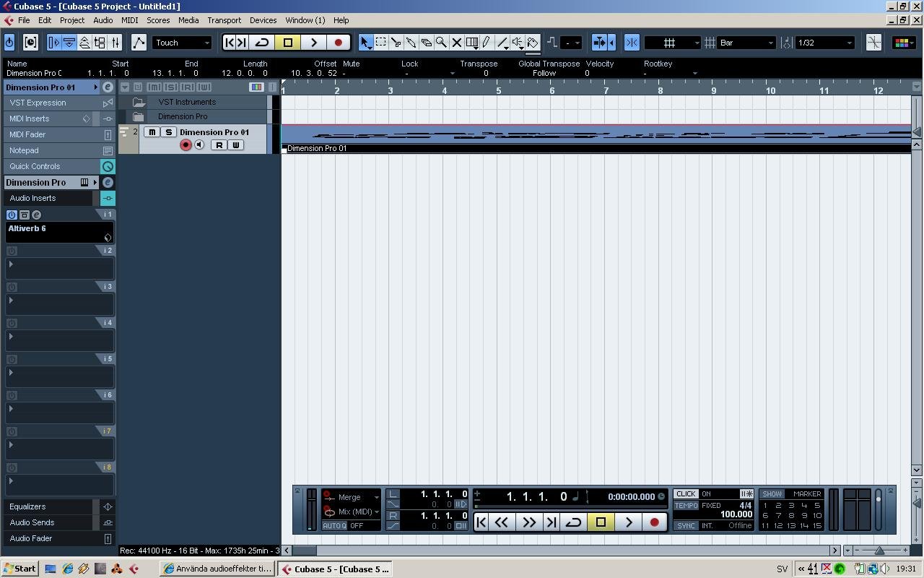Open the MIDI menu
Viewport: 924px width, 578px height.
pyautogui.click(x=129, y=20)
